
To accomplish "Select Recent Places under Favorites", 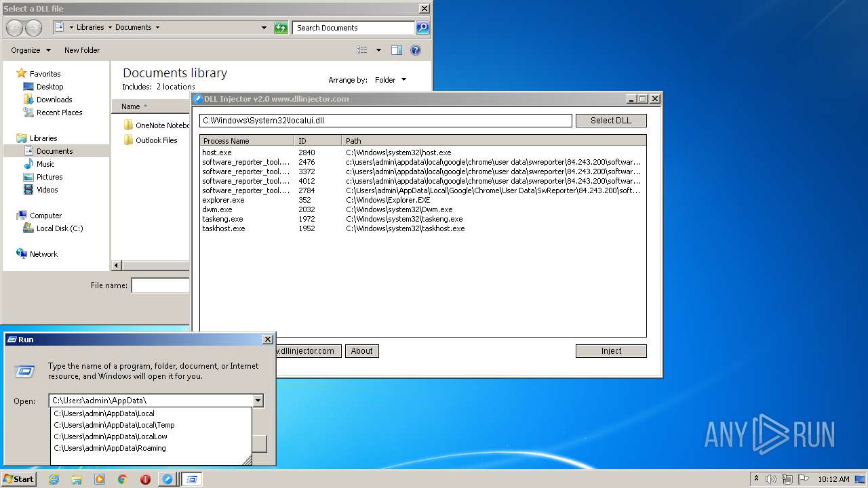I will [59, 113].
